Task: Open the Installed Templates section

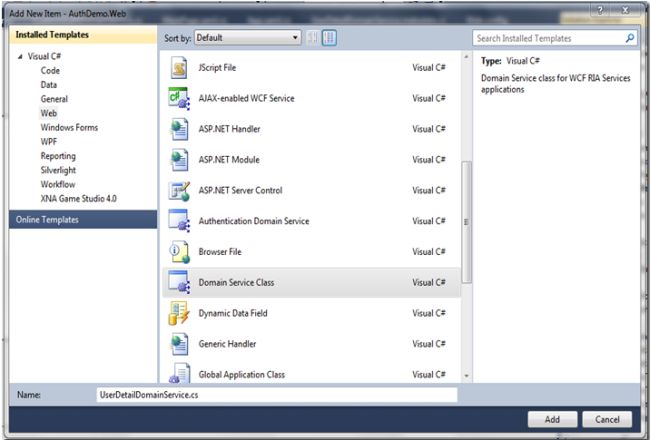Action: [83, 35]
